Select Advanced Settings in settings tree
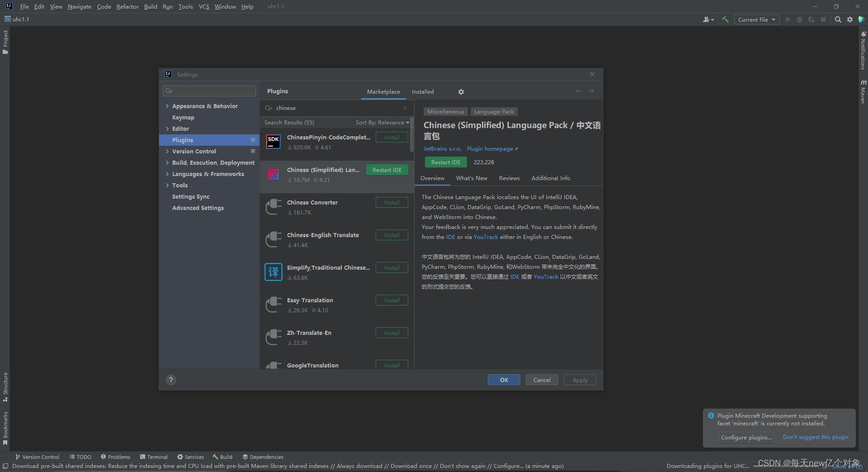This screenshot has height=472, width=868. [x=198, y=208]
